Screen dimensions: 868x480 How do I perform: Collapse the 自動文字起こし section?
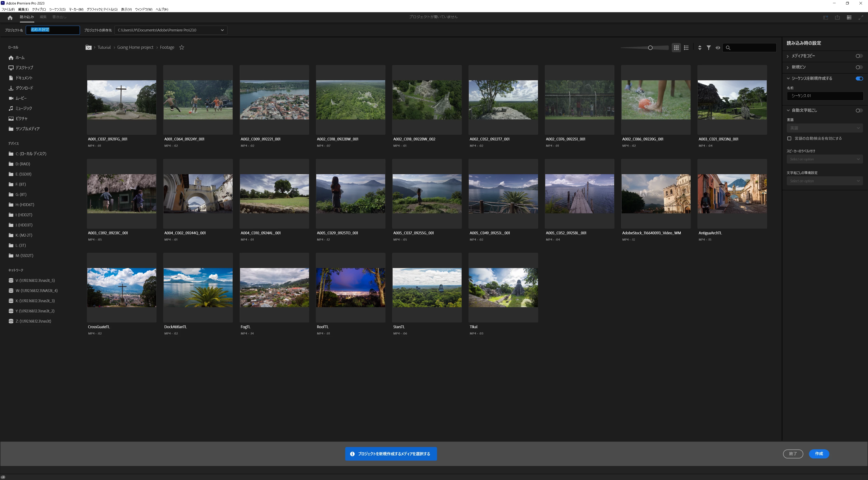788,111
